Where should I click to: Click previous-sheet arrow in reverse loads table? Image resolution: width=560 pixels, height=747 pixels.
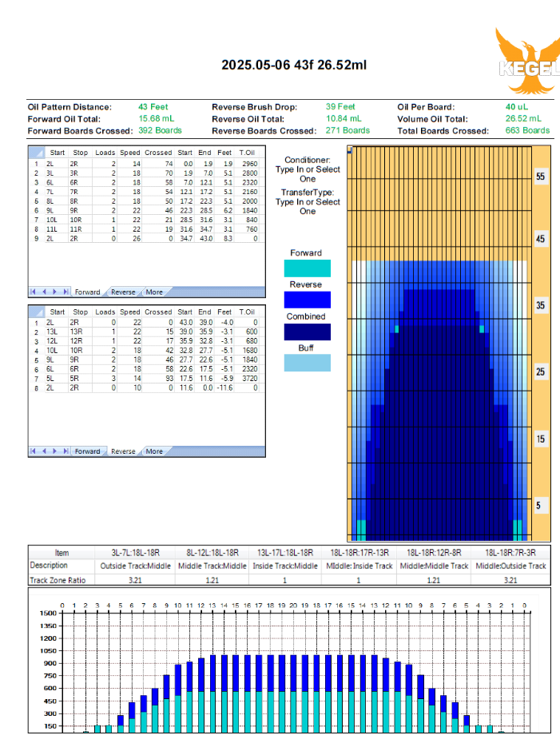pos(44,451)
